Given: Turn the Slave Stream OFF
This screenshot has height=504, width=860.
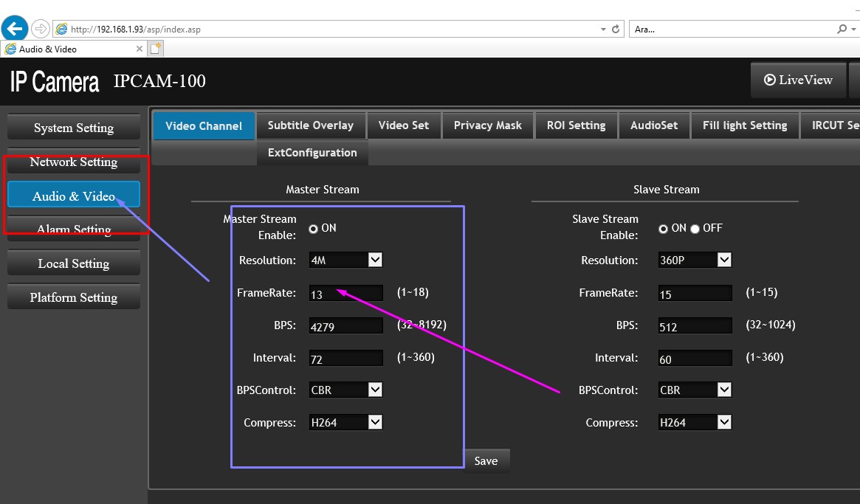Looking at the screenshot, I should tap(695, 229).
